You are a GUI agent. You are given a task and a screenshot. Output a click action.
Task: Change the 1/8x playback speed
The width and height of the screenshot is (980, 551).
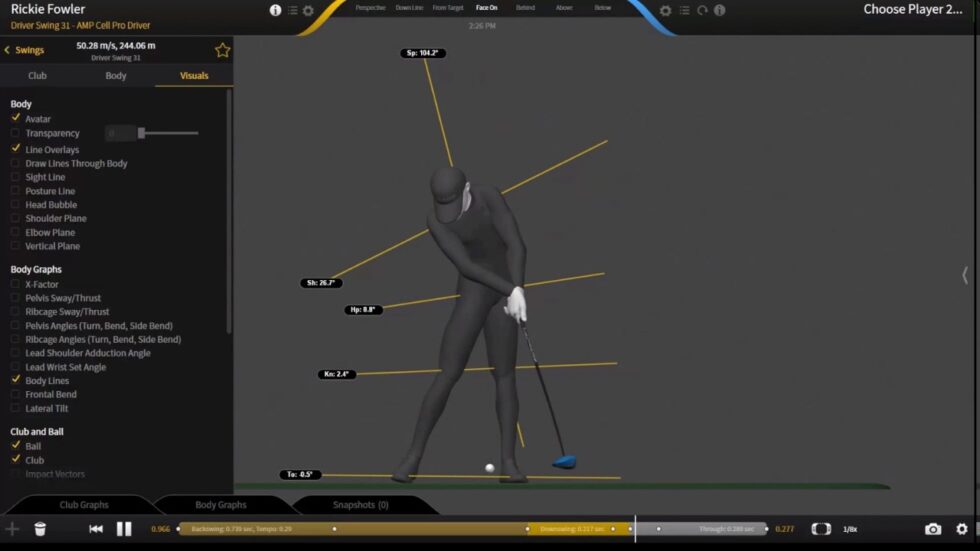850,529
